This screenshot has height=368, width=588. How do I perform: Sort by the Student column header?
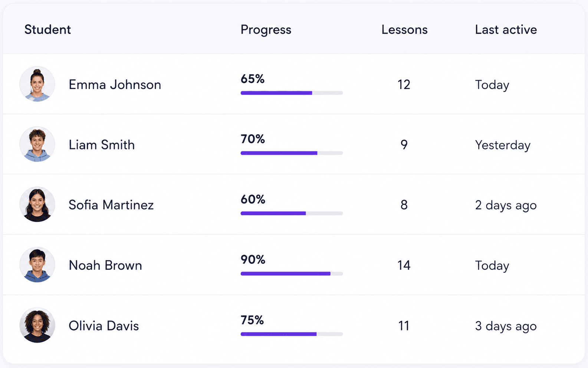47,30
